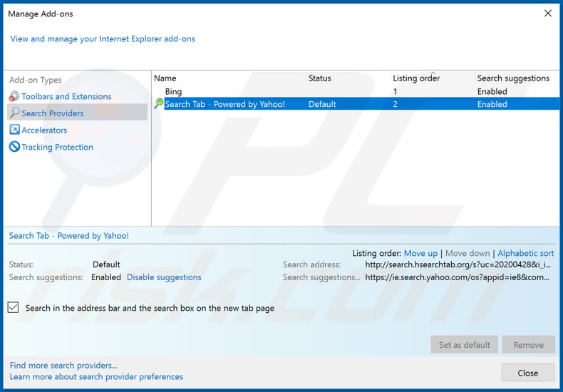Sort list by Status column header
563x392 pixels.
[x=319, y=78]
